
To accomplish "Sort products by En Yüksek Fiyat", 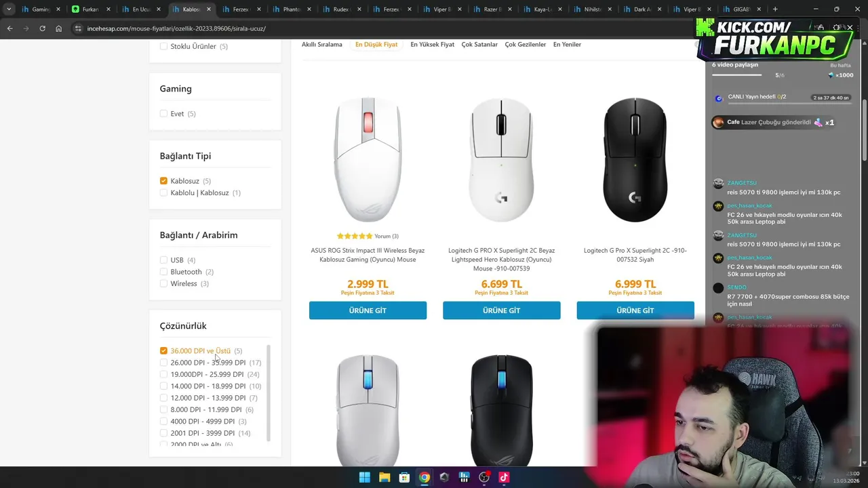I will coord(432,44).
